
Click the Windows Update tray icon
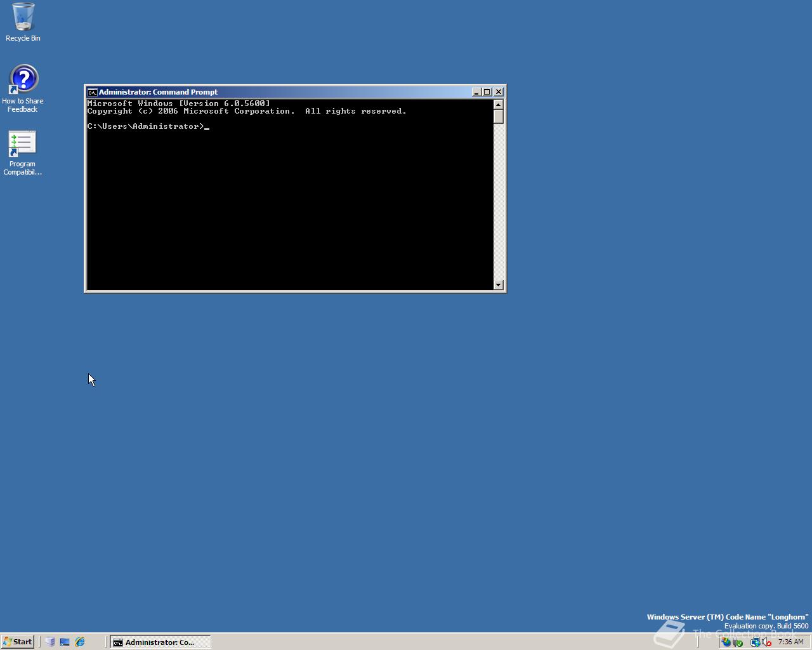(726, 642)
